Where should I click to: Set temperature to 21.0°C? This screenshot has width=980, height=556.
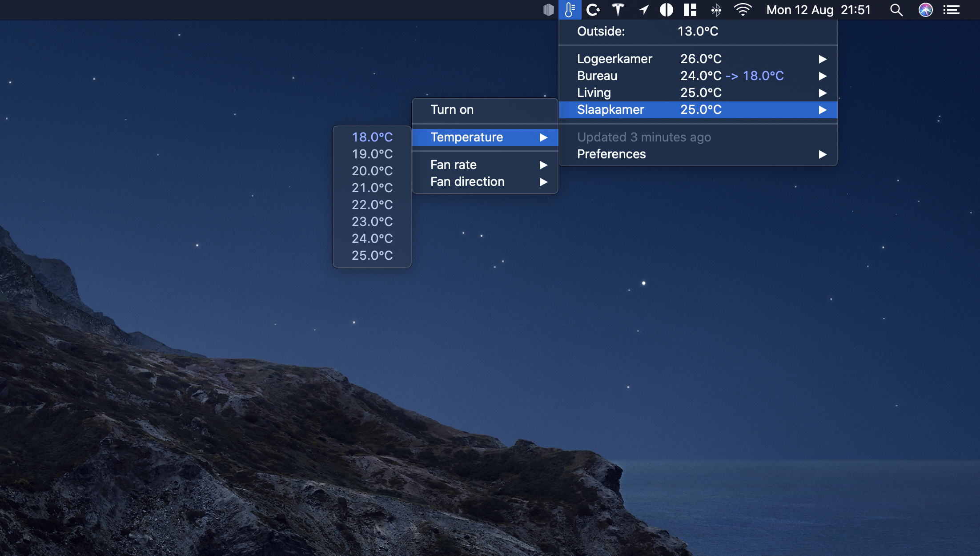(372, 188)
